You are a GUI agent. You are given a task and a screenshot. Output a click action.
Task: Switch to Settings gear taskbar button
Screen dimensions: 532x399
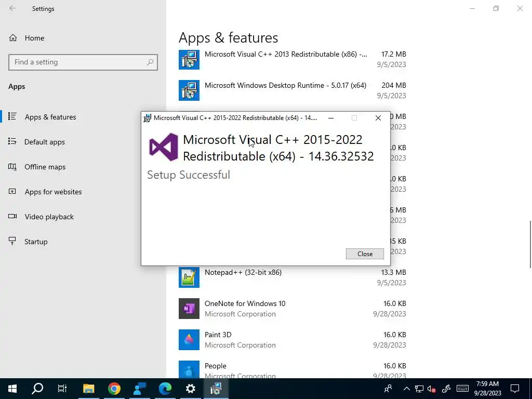(191, 389)
